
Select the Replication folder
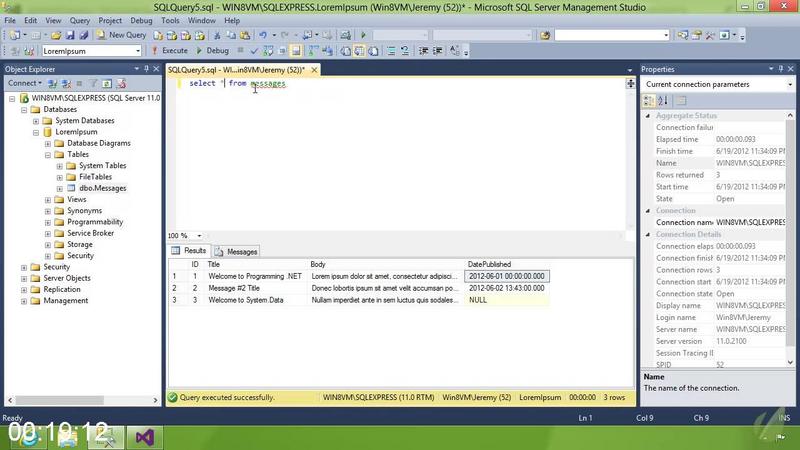coord(62,289)
